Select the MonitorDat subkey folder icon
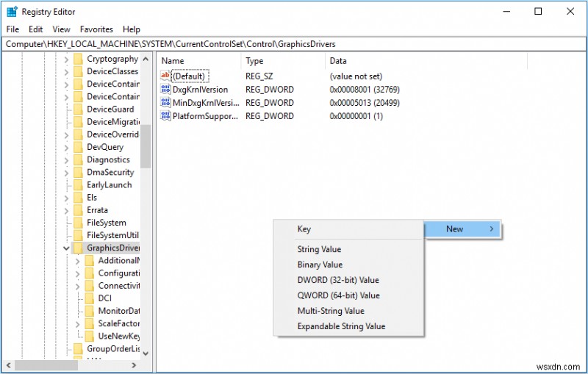 click(x=89, y=311)
